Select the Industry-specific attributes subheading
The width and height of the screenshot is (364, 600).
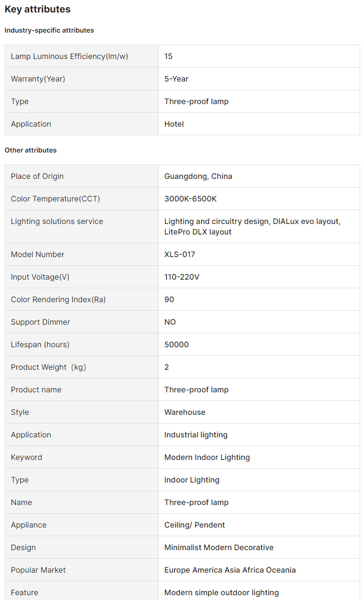tap(49, 30)
